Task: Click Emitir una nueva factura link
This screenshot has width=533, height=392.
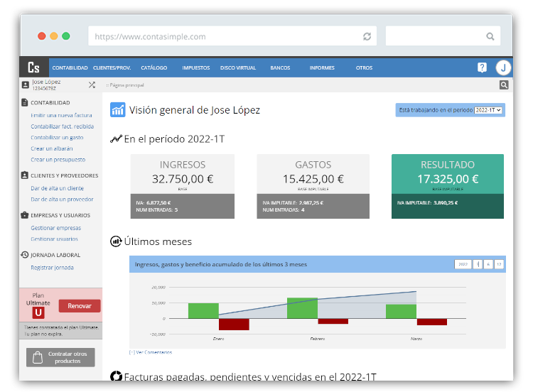Action: (x=61, y=115)
